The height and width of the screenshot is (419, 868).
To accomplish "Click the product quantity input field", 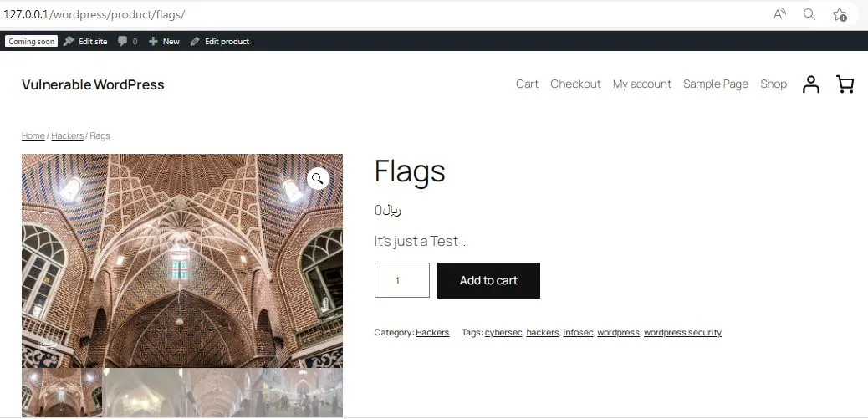I will coord(401,280).
